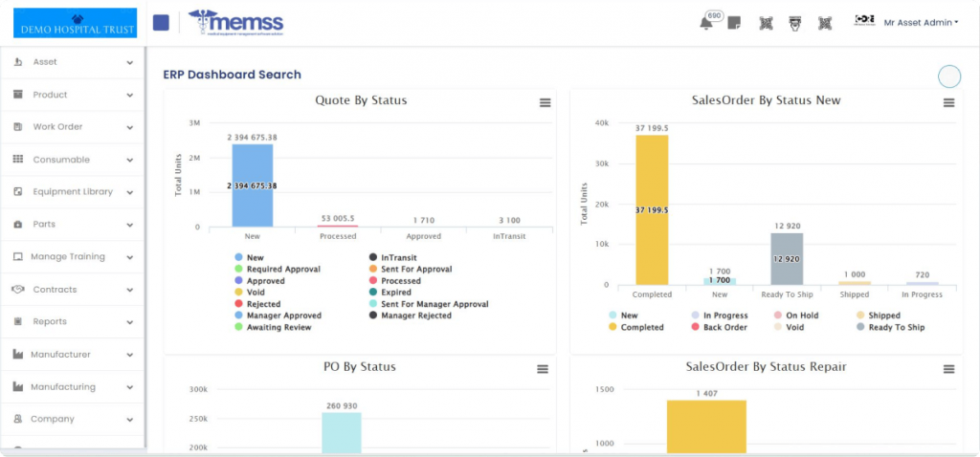The height and width of the screenshot is (457, 980).
Task: Expand the Manage Training chevron
Action: 129,257
